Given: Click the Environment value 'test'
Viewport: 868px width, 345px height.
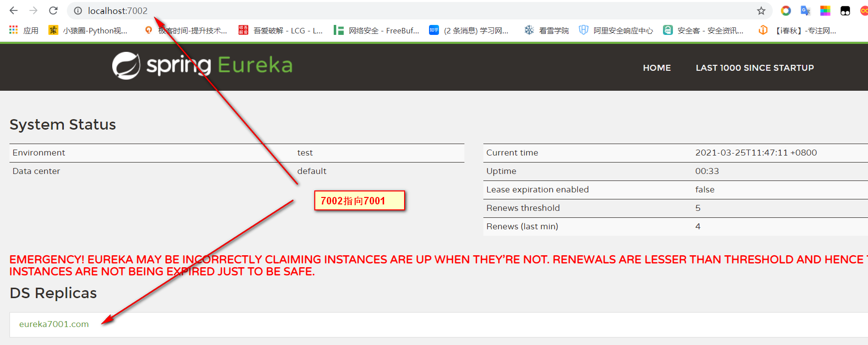Looking at the screenshot, I should (x=305, y=153).
